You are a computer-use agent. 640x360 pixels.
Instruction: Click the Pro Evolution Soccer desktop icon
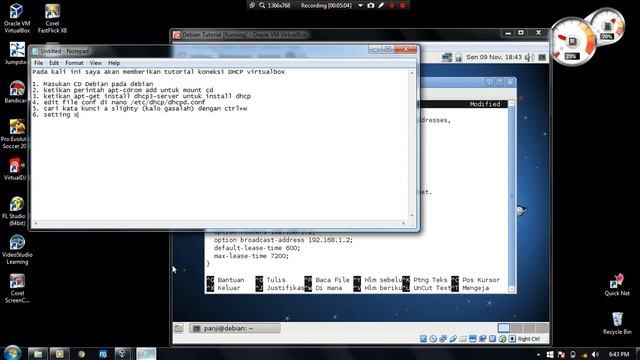(x=15, y=134)
